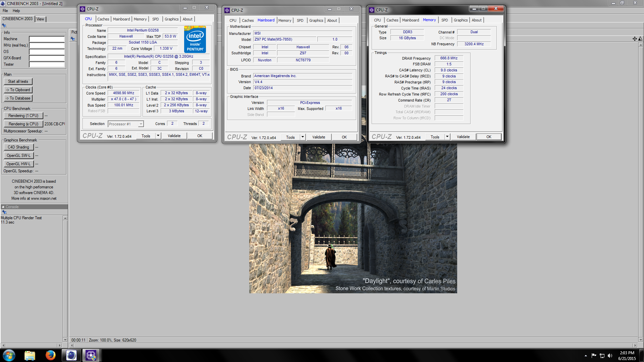The height and width of the screenshot is (362, 644).
Task: Click the CPU-Z title icon in the middle window
Action: tap(227, 10)
